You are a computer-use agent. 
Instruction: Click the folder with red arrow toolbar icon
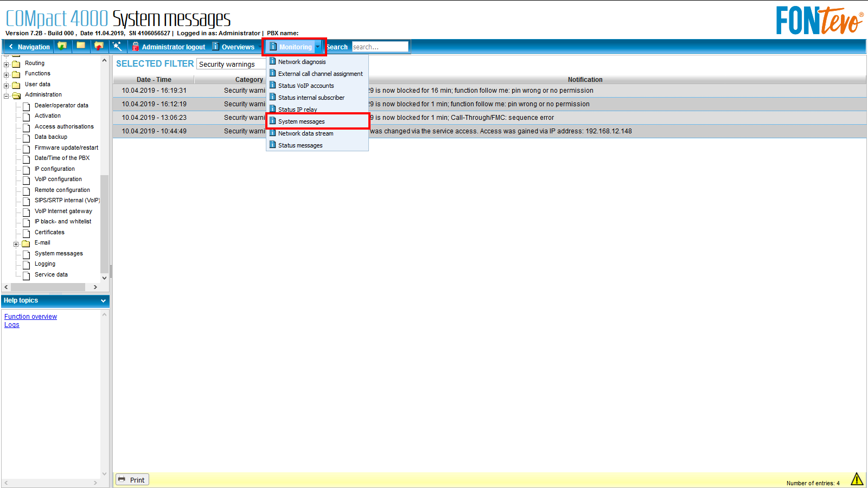pos(99,46)
